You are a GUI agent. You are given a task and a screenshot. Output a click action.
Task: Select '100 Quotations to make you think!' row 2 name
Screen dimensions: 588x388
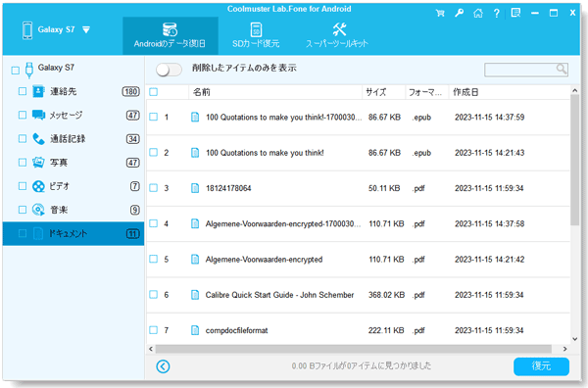click(x=265, y=153)
